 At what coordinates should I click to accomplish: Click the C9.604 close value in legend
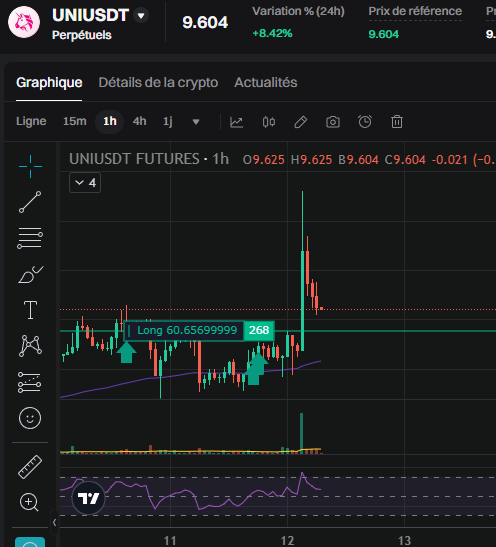(405, 160)
